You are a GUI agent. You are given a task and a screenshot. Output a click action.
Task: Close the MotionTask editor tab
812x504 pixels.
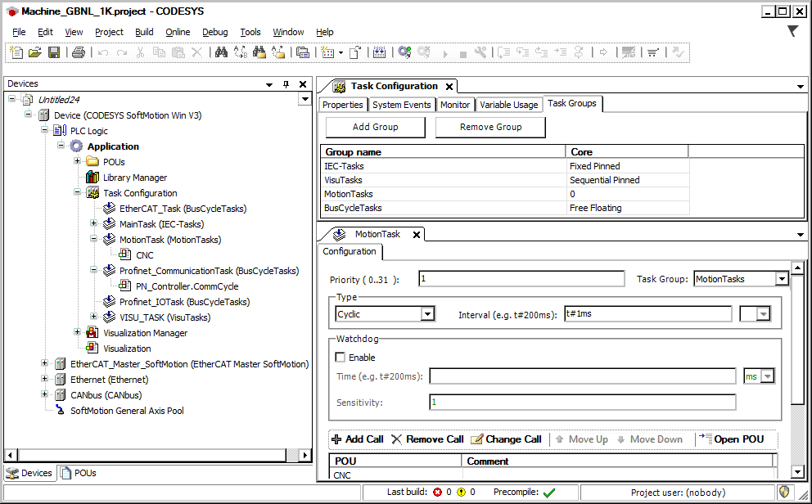coord(417,235)
